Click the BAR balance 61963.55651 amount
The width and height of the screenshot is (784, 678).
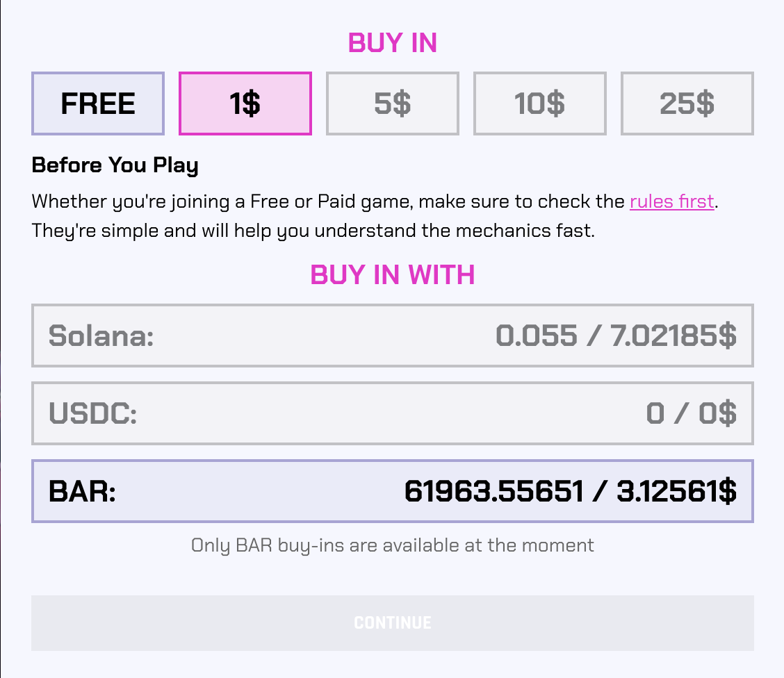493,492
